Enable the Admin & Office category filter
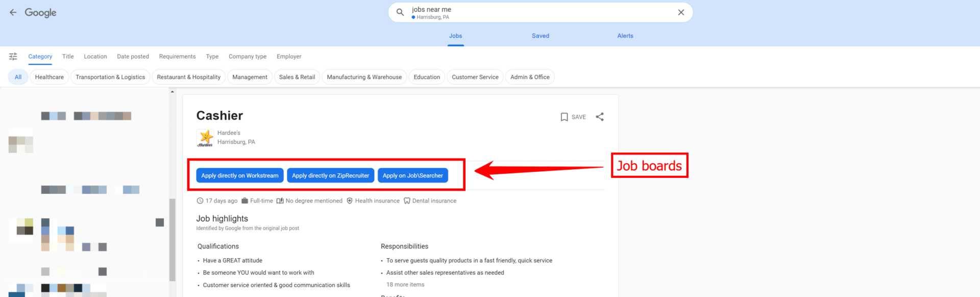 coord(530,77)
